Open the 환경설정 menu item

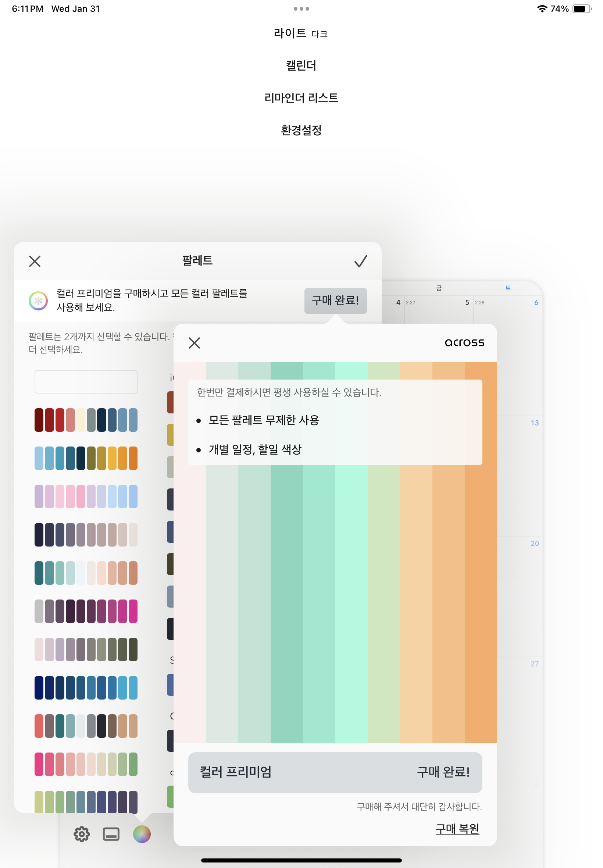301,130
